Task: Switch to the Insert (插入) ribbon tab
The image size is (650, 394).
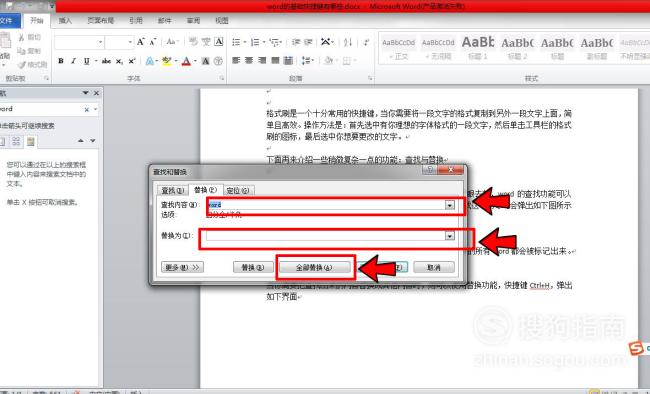Action: point(65,20)
